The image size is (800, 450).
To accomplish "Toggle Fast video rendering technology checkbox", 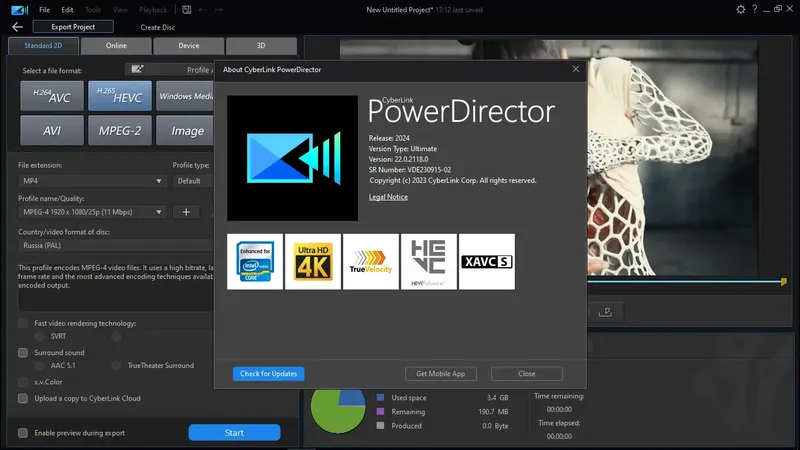I will (23, 323).
